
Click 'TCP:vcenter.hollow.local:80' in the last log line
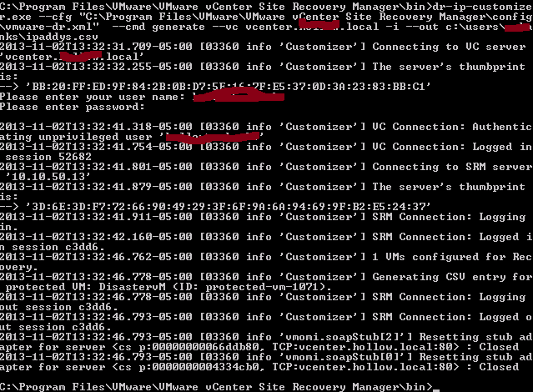click(x=362, y=367)
